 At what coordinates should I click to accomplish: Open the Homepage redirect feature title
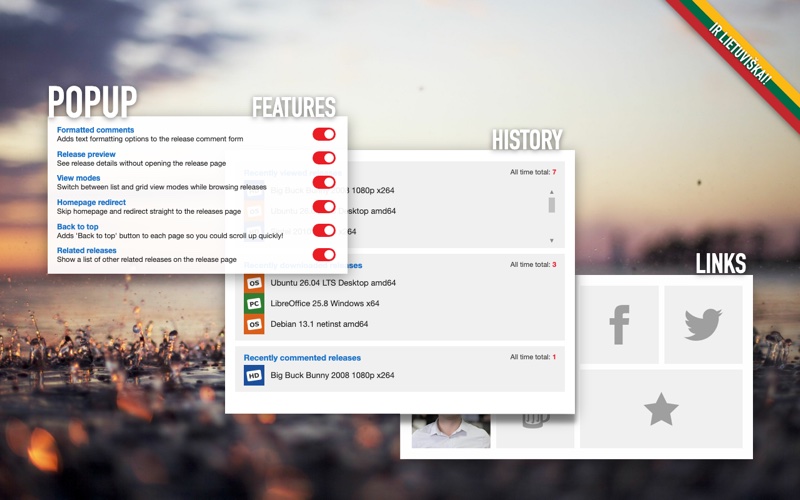click(91, 202)
